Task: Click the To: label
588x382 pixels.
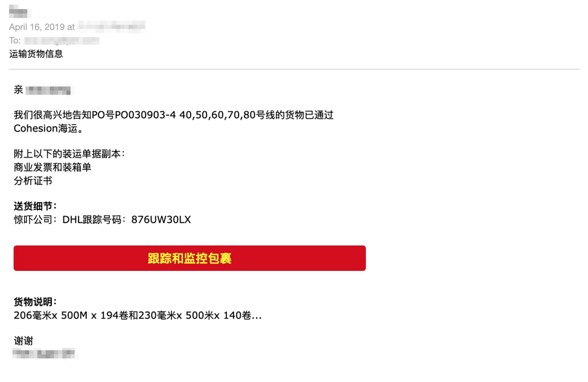Action: [x=14, y=40]
